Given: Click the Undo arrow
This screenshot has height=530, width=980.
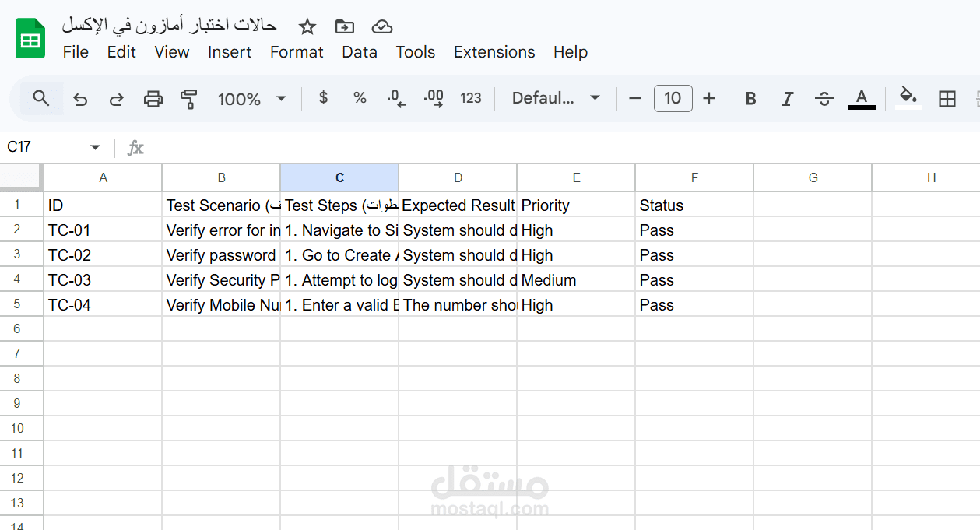Looking at the screenshot, I should [79, 99].
